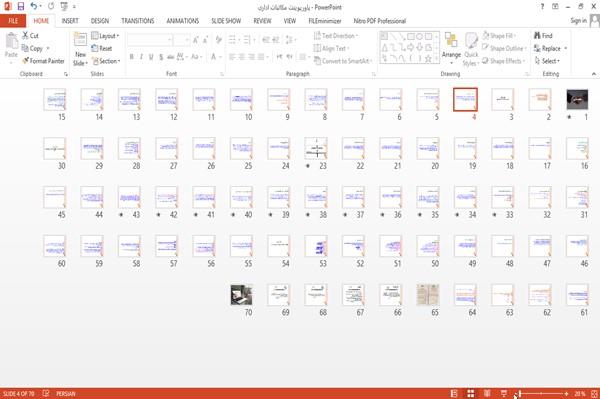This screenshot has width=600, height=399.
Task: Select the star shape in shapes gallery
Action: 428,59
